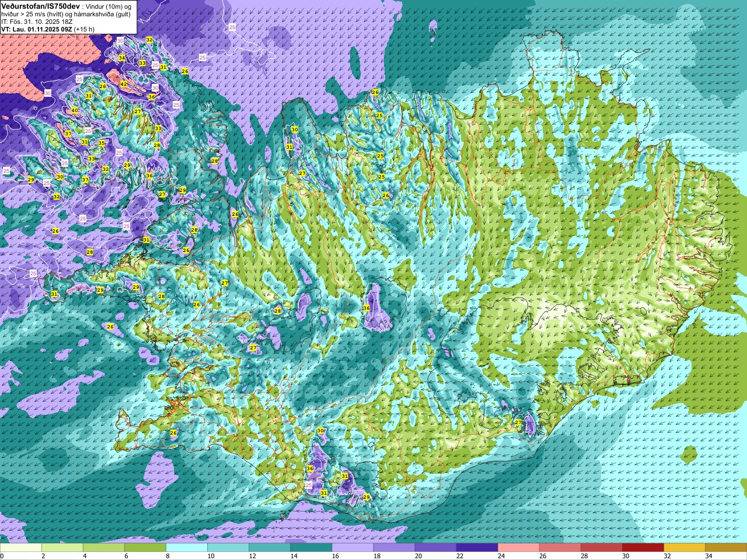747x560 pixels.
Task: Select the light cyan 8–10 legend swatch
Action: point(187,548)
